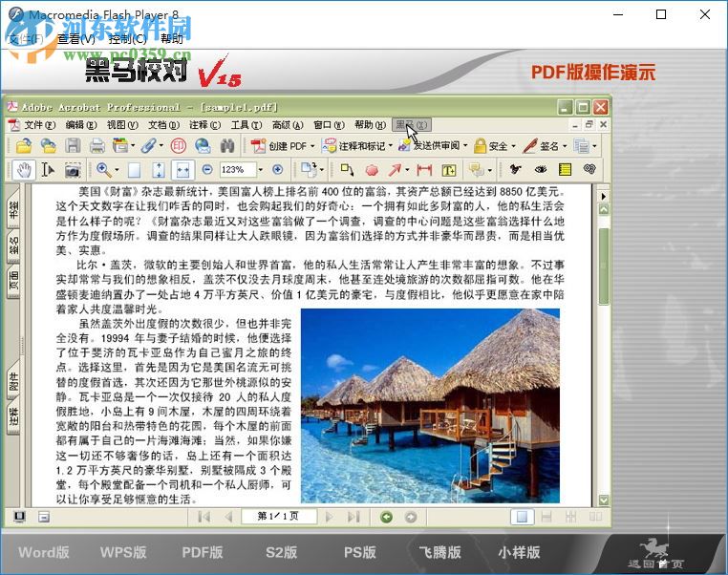This screenshot has width=728, height=575.
Task: Expand the red arrow tool dropdown arrow
Action: (x=407, y=170)
